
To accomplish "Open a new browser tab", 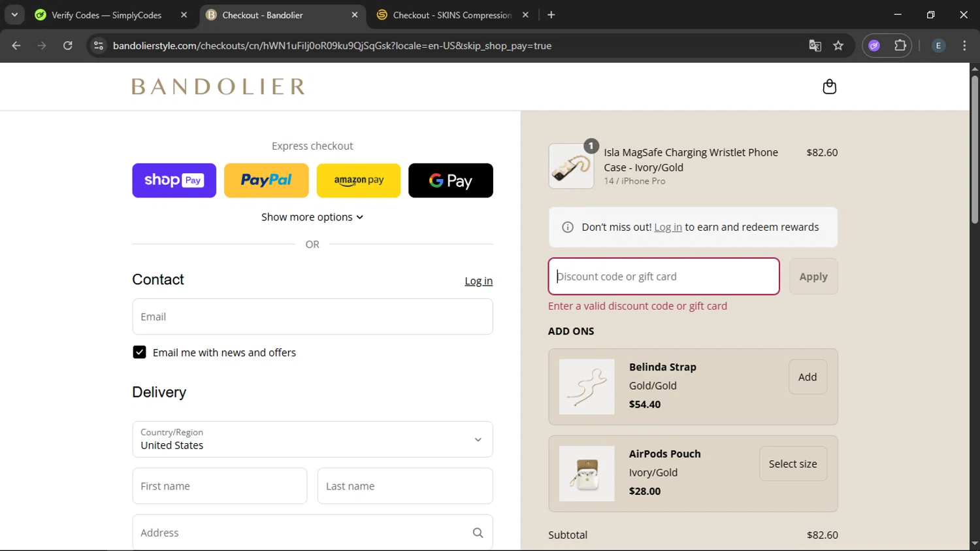I will click(551, 14).
